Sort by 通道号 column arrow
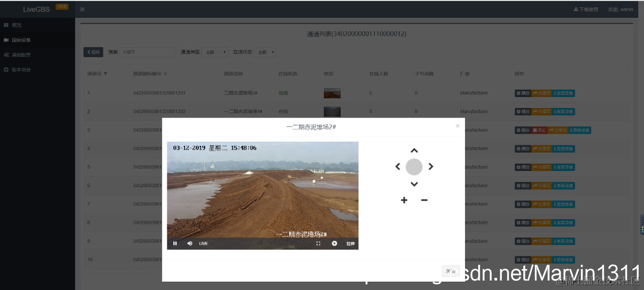The width and height of the screenshot is (644, 290). (105, 73)
